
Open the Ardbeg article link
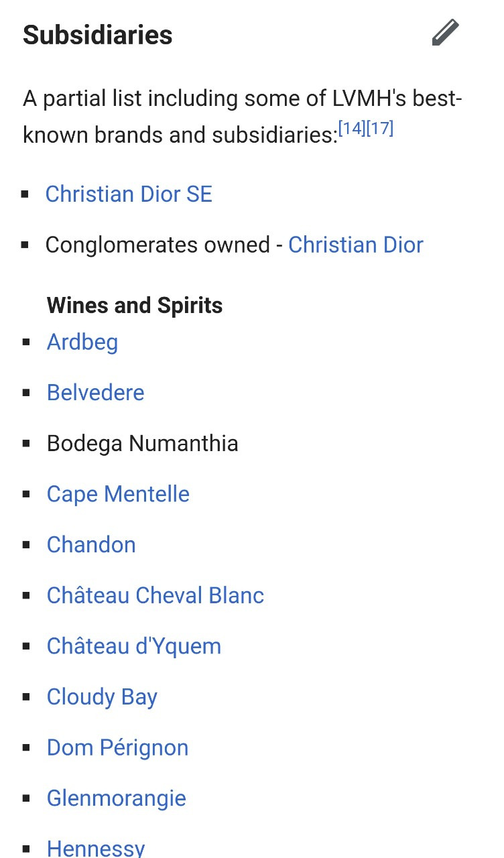tap(82, 342)
